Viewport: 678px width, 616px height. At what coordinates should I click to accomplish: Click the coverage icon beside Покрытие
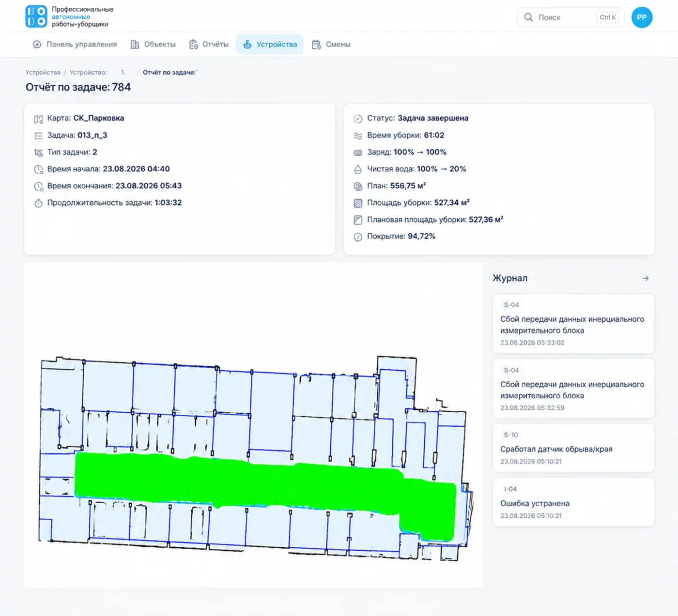tap(358, 237)
